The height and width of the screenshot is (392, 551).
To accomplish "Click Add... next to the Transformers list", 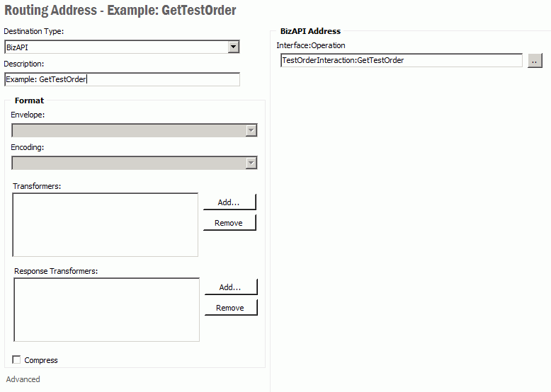I will point(229,202).
